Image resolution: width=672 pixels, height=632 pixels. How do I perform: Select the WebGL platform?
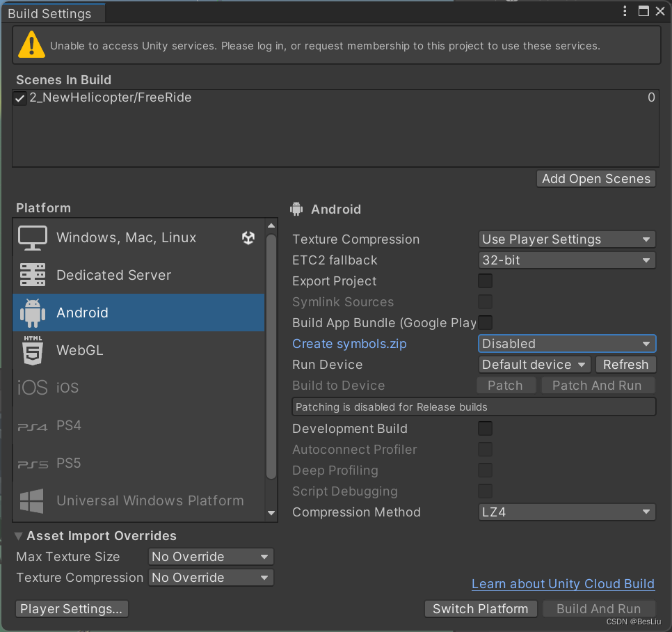[x=139, y=350]
